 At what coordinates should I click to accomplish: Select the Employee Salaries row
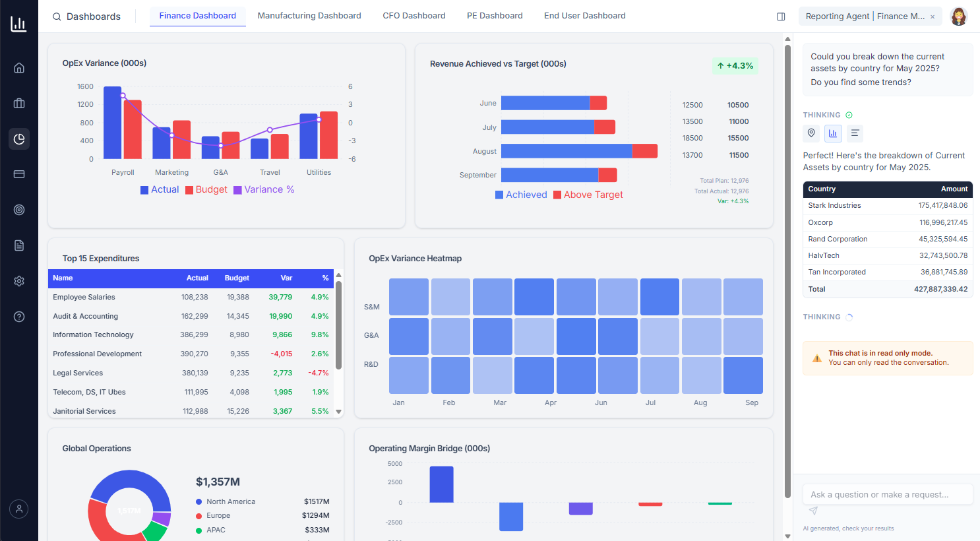pos(191,298)
